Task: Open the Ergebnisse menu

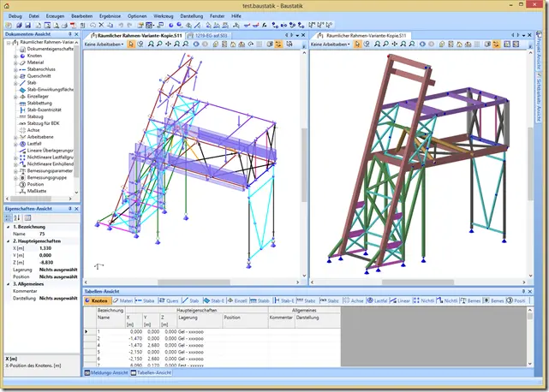Action: click(x=110, y=16)
